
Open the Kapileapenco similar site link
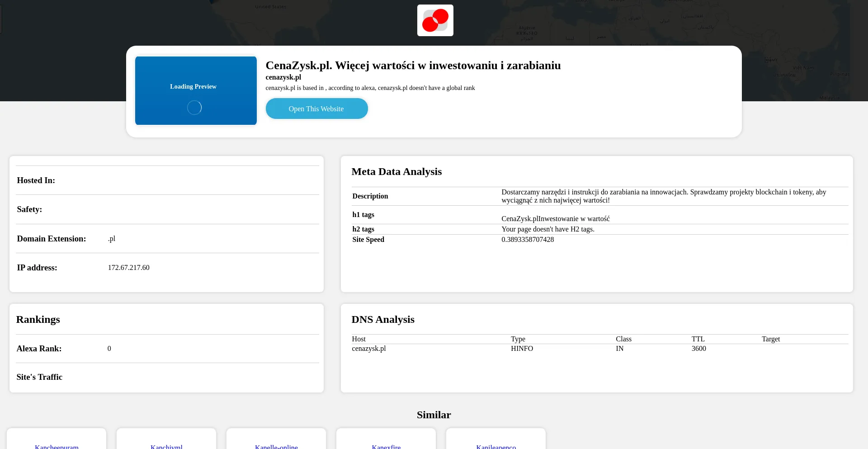click(x=496, y=447)
